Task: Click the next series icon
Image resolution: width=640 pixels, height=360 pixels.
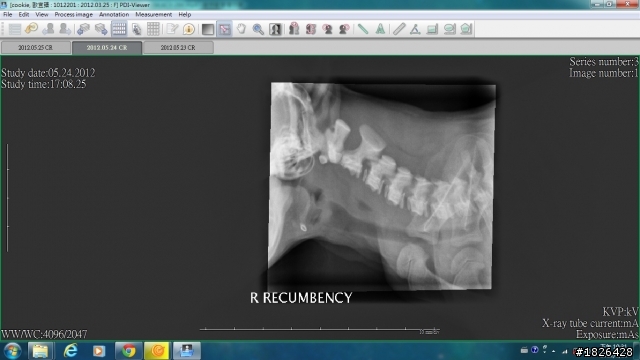Action: (101, 29)
